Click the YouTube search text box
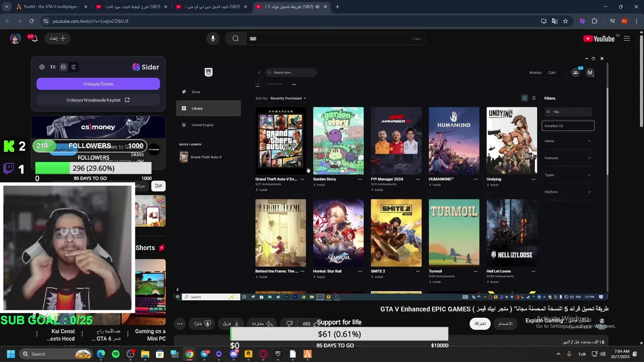 pos(336,38)
